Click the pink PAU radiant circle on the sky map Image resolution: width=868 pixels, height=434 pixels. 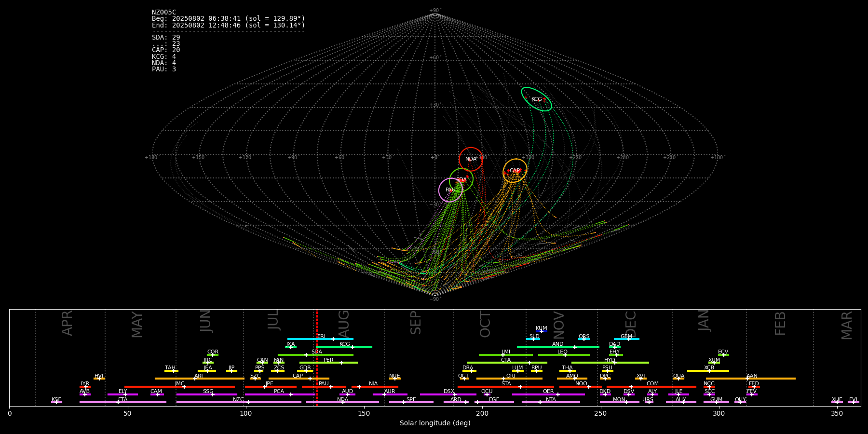[450, 190]
